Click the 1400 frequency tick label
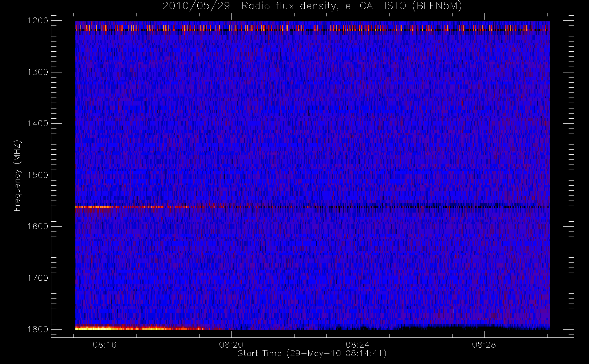This screenshot has width=589, height=364. point(38,123)
